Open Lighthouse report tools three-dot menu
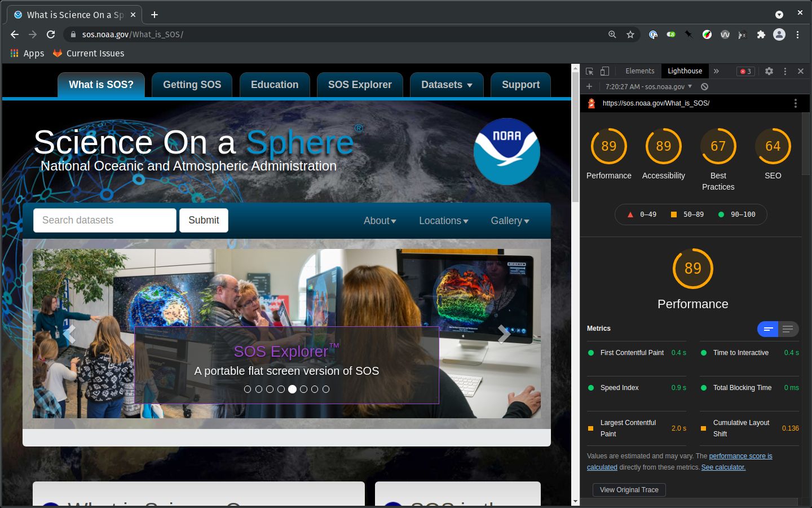This screenshot has height=508, width=812. [x=796, y=103]
